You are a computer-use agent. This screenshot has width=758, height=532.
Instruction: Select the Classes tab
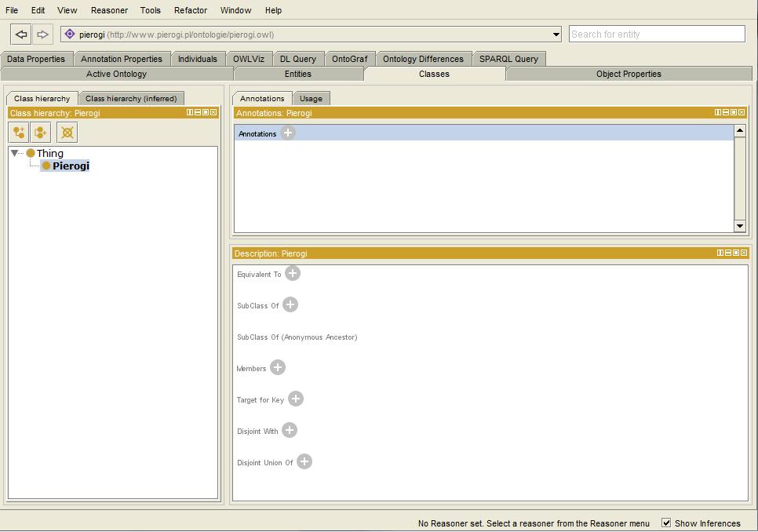click(x=434, y=74)
